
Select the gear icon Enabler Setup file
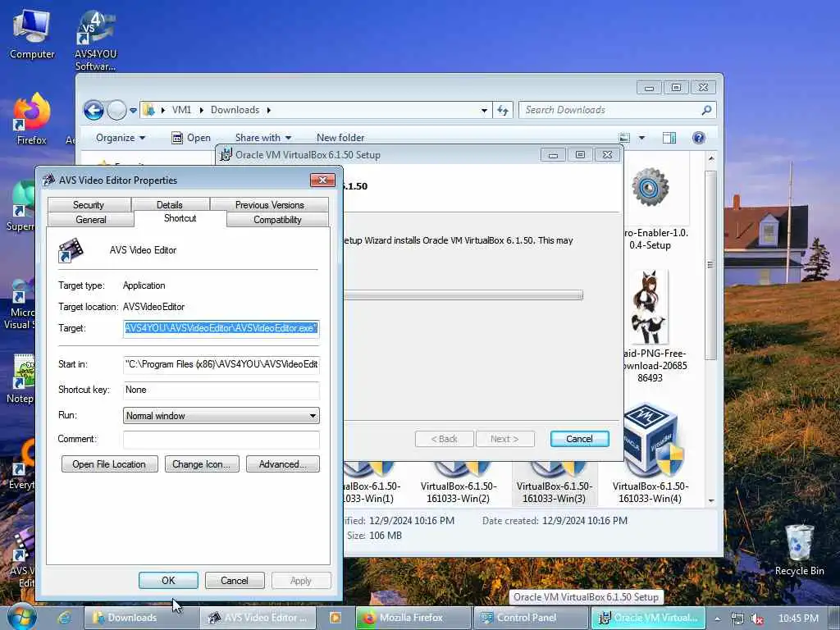[x=650, y=209]
